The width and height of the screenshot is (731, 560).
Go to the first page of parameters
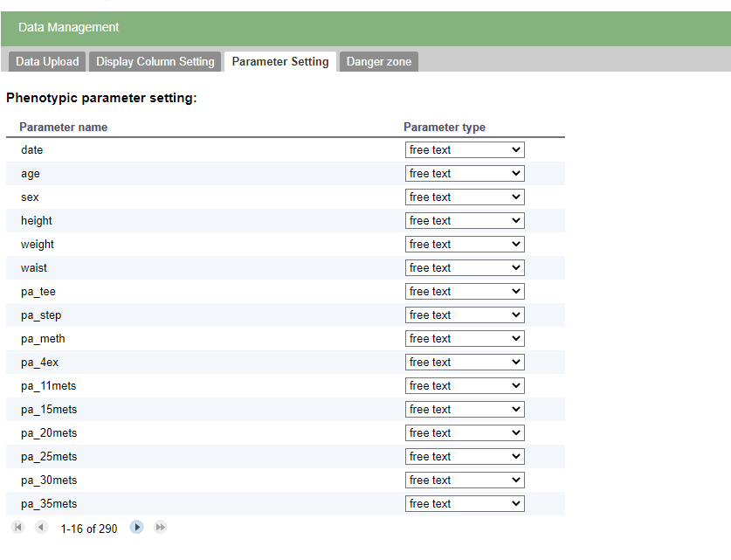[x=18, y=528]
